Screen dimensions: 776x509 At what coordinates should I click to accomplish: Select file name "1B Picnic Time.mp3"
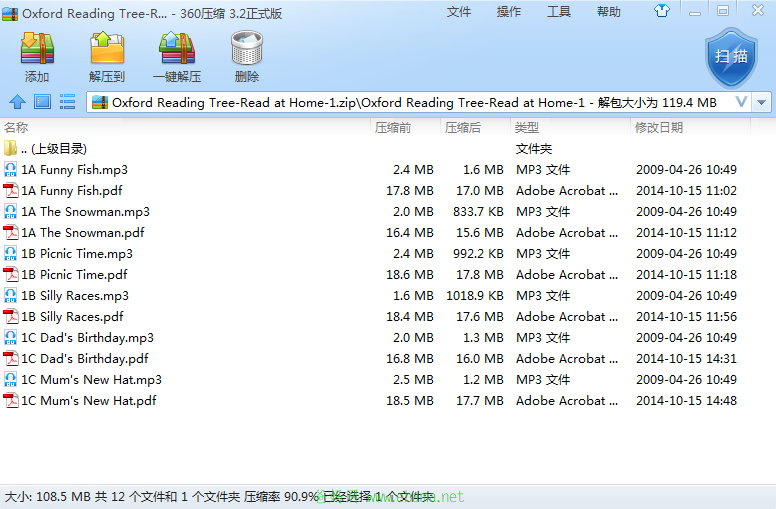click(77, 254)
